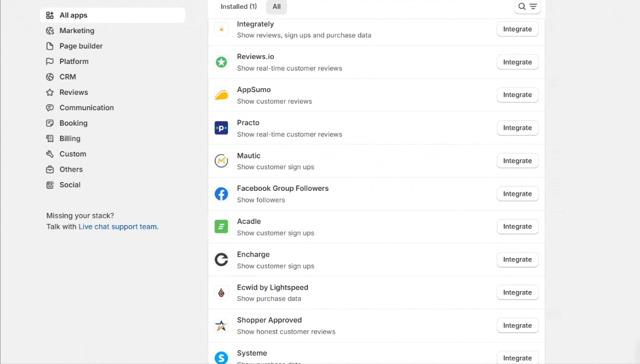640x364 pixels.
Task: Click the Booking category label
Action: 73,123
